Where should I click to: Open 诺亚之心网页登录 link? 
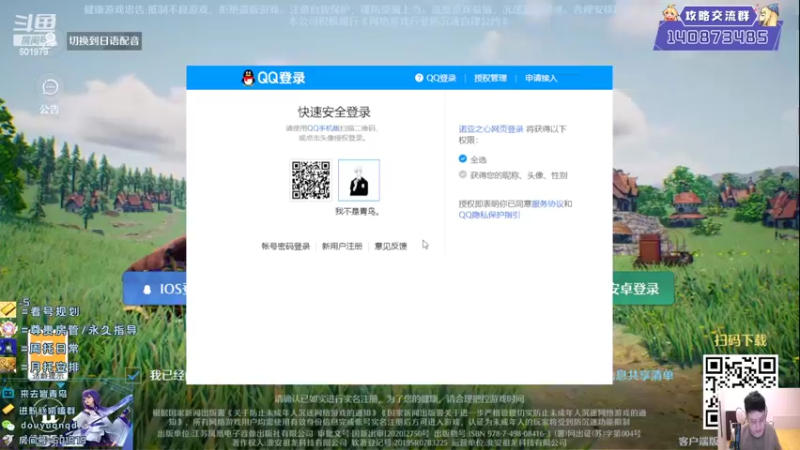(x=491, y=129)
